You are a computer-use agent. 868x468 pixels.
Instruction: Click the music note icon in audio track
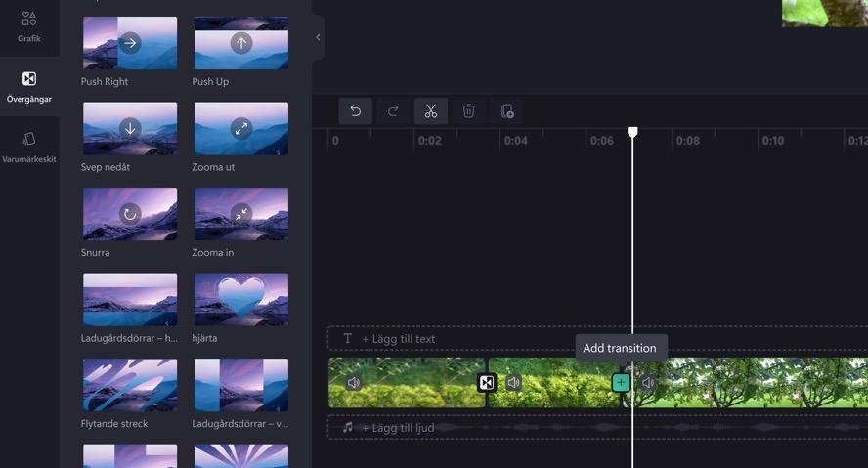click(348, 427)
